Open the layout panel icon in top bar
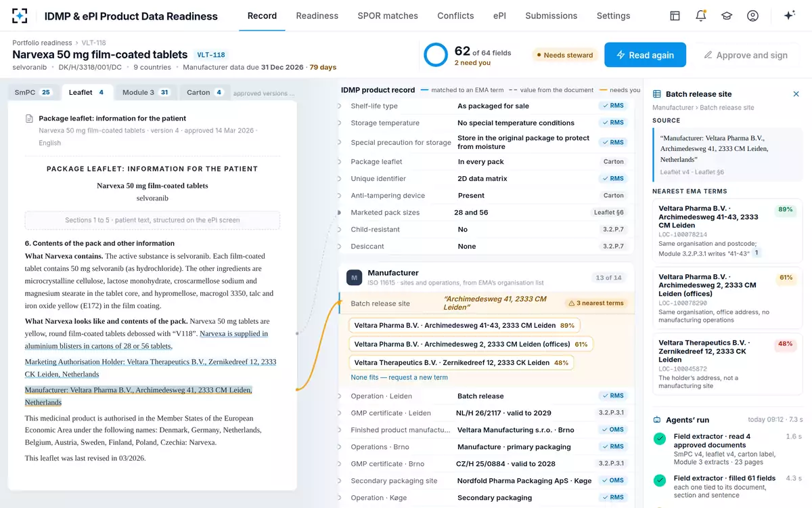Screen dimensions: 812x508 (x=675, y=16)
